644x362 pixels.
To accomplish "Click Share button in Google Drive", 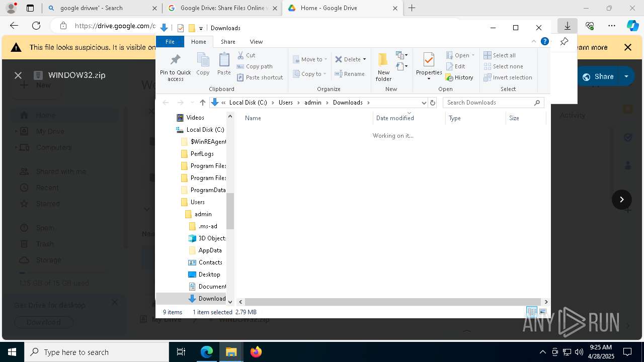I will coord(598,76).
